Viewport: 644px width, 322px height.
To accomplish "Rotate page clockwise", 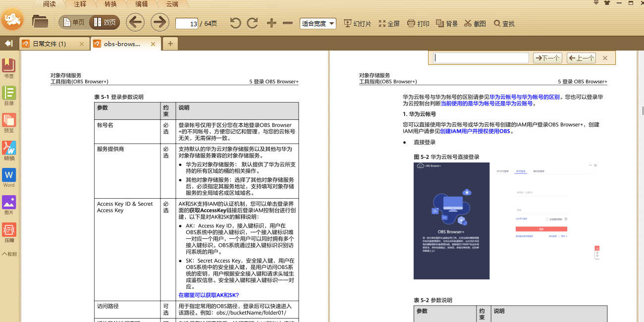I will pyautogui.click(x=252, y=23).
